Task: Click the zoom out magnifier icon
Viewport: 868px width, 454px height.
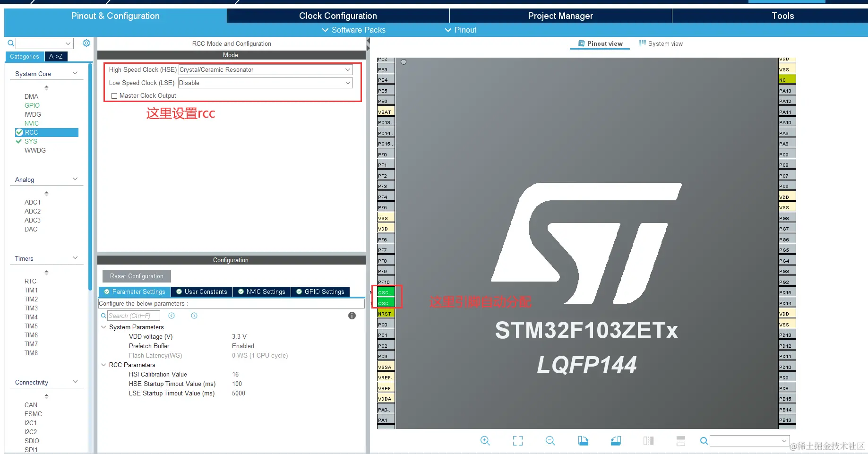Action: pos(550,441)
